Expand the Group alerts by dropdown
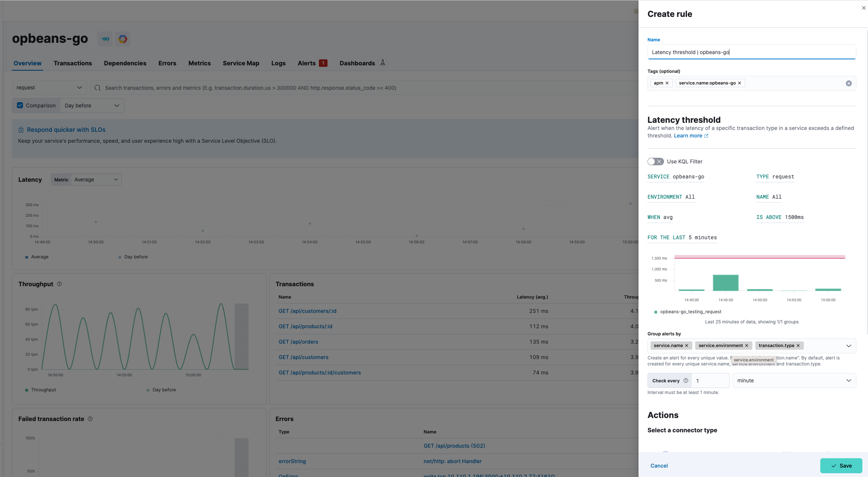The image size is (868, 477). click(848, 346)
